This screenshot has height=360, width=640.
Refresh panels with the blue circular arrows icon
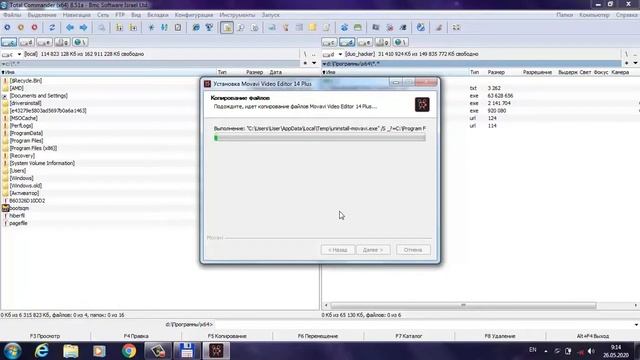pyautogui.click(x=52, y=27)
